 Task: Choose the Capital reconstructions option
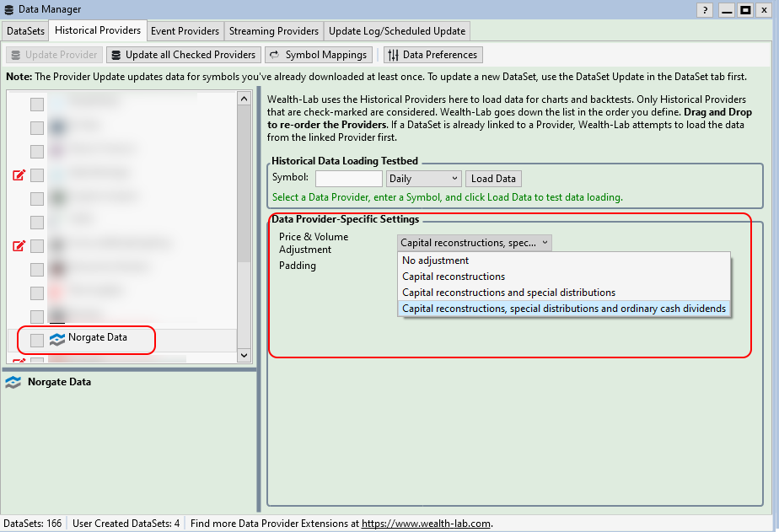pyautogui.click(x=564, y=277)
